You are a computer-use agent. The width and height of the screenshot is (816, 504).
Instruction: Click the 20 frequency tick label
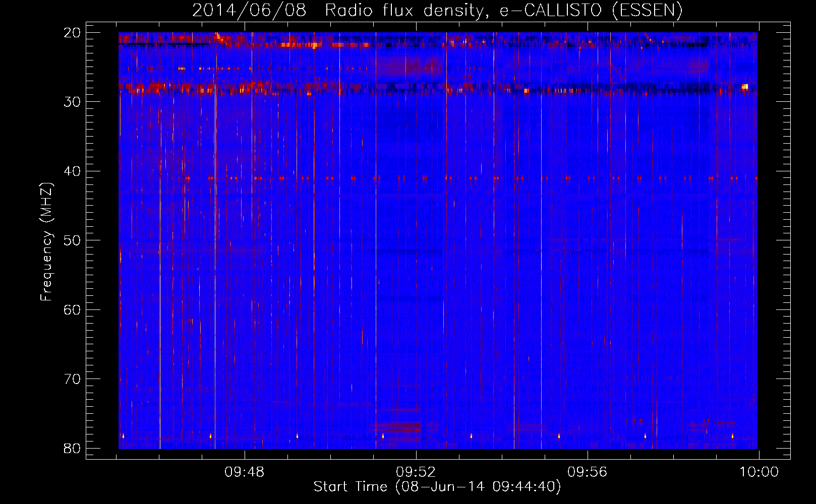pyautogui.click(x=72, y=33)
